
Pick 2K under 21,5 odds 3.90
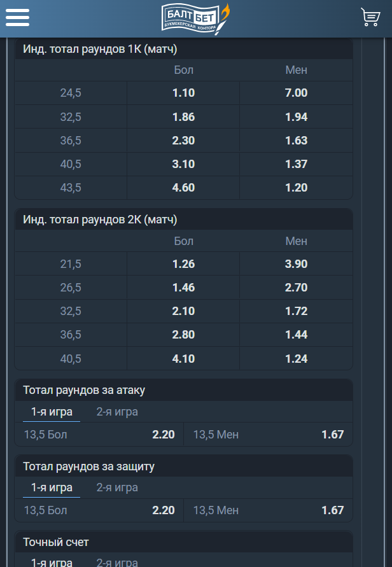pyautogui.click(x=296, y=264)
